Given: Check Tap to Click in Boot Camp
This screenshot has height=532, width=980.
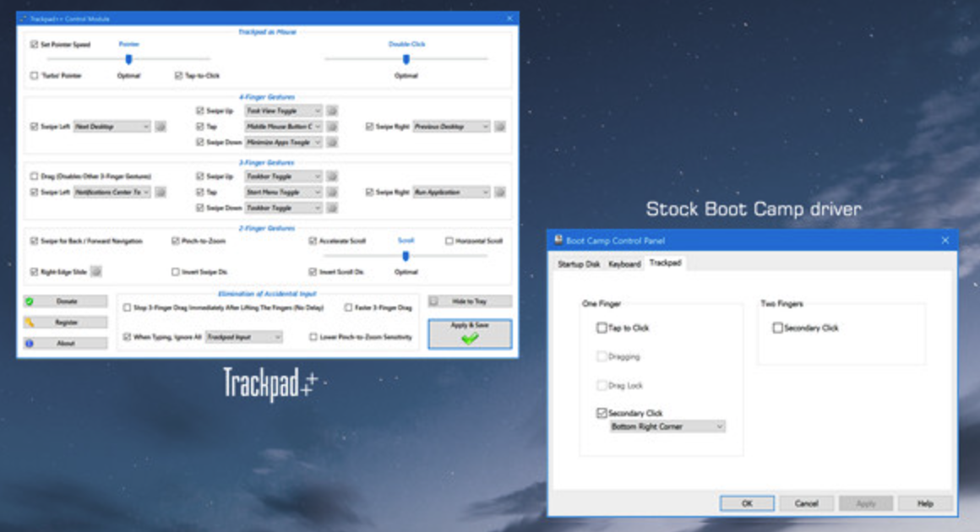Looking at the screenshot, I should 602,328.
